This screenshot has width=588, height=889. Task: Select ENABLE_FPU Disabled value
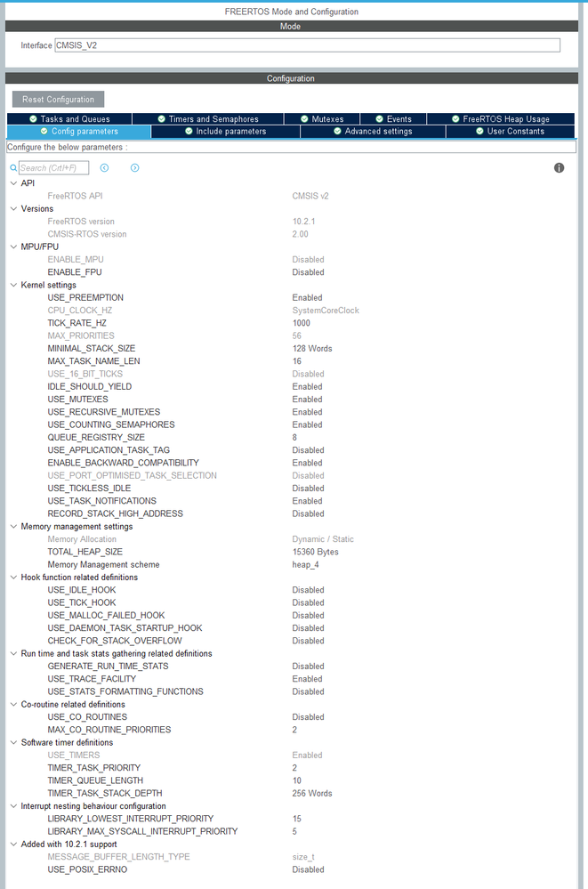click(308, 272)
